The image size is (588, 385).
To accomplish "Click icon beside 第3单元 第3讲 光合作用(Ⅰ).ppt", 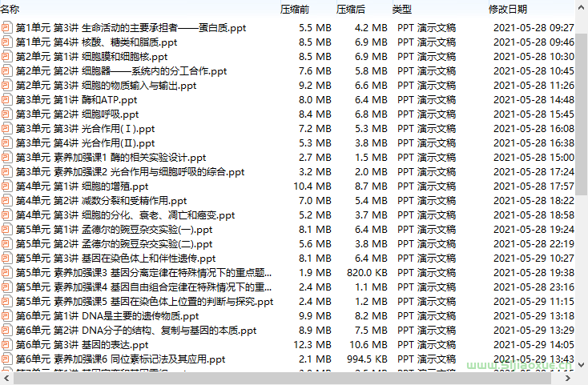I will (6, 129).
